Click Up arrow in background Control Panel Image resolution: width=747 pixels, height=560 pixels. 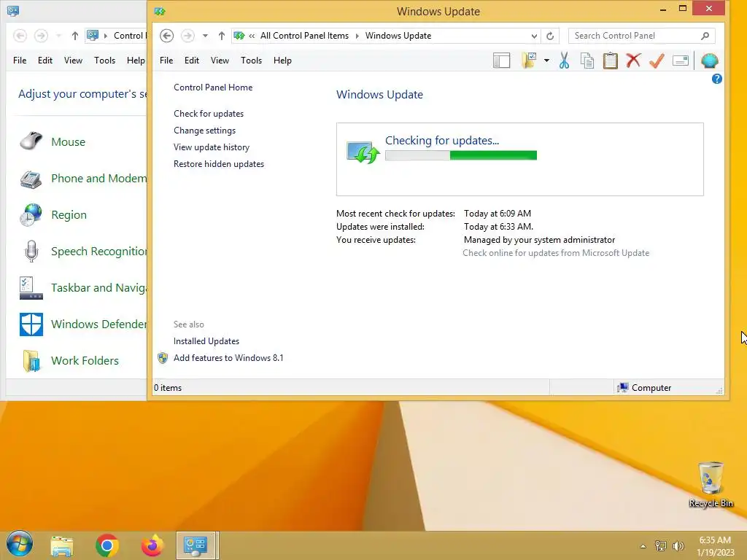(x=75, y=36)
